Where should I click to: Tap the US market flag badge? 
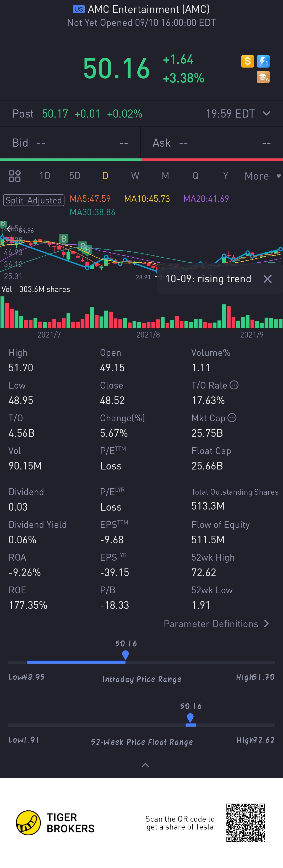pyautogui.click(x=79, y=9)
